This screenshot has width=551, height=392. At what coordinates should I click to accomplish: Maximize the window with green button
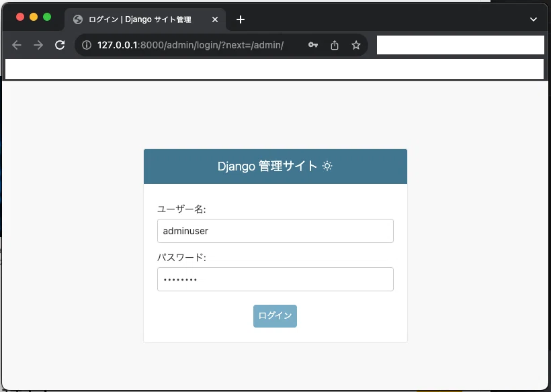[x=47, y=17]
